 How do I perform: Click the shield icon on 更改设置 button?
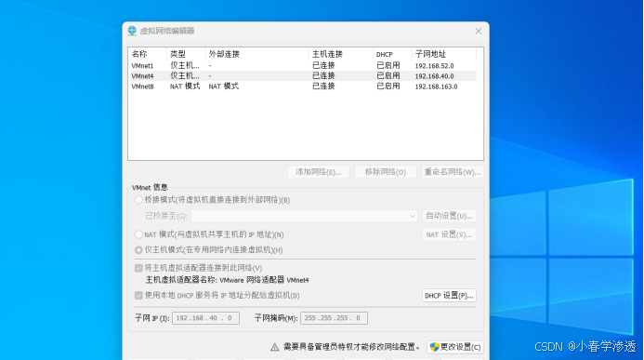coord(434,347)
